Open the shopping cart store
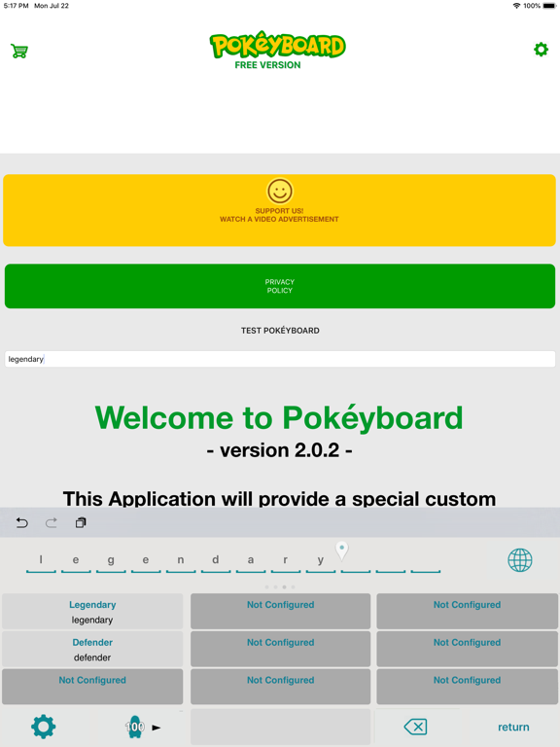560x747 pixels. tap(19, 51)
